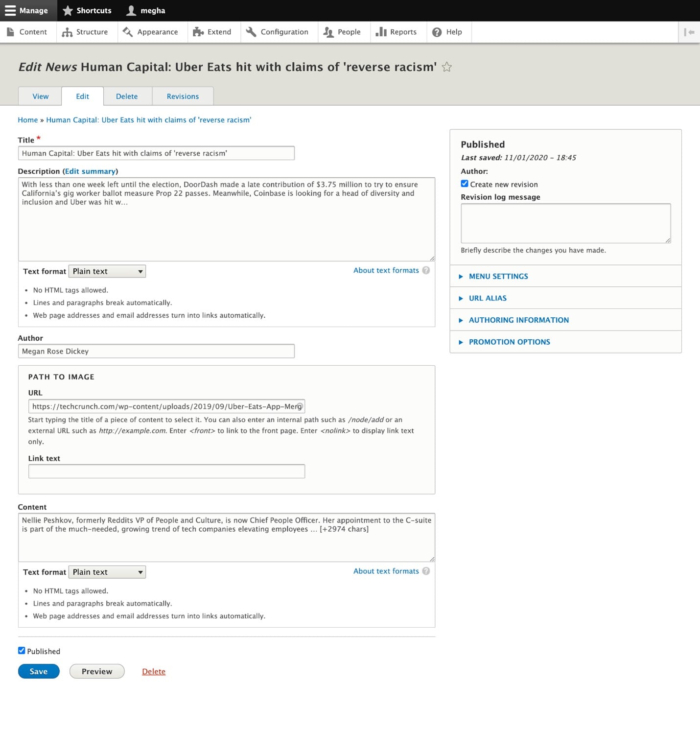The height and width of the screenshot is (730, 700).
Task: Click the Manage hamburger icon
Action: click(10, 10)
